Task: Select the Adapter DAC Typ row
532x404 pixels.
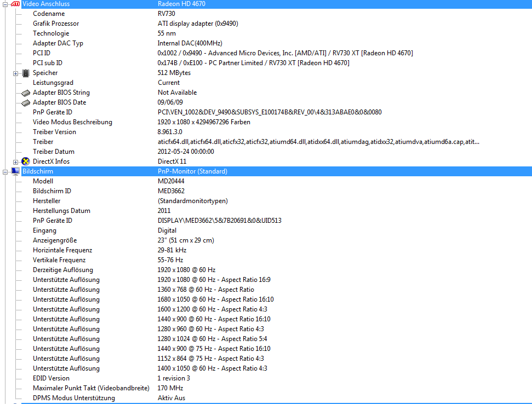Action: [277, 43]
